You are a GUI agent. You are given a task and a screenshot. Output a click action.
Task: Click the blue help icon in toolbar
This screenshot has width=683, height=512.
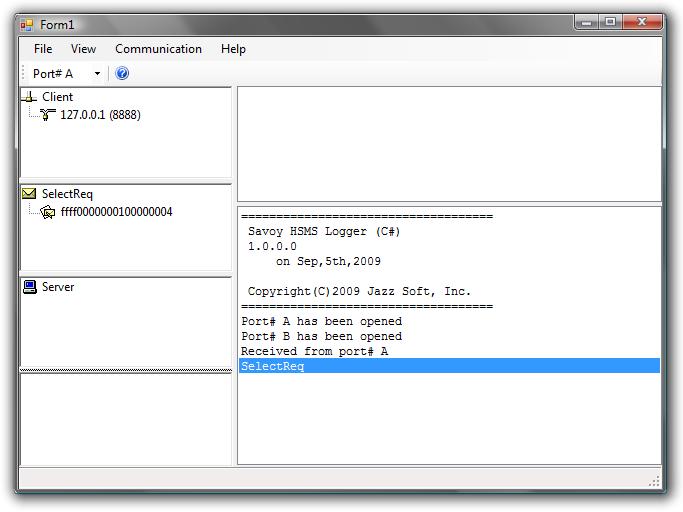(x=122, y=73)
